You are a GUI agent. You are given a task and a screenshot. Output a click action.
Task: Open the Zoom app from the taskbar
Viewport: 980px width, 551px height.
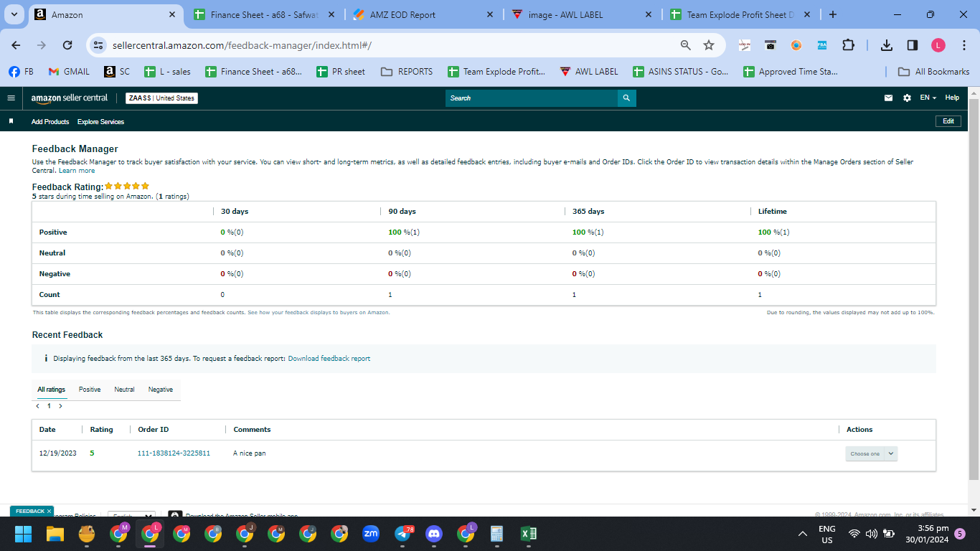[371, 534]
